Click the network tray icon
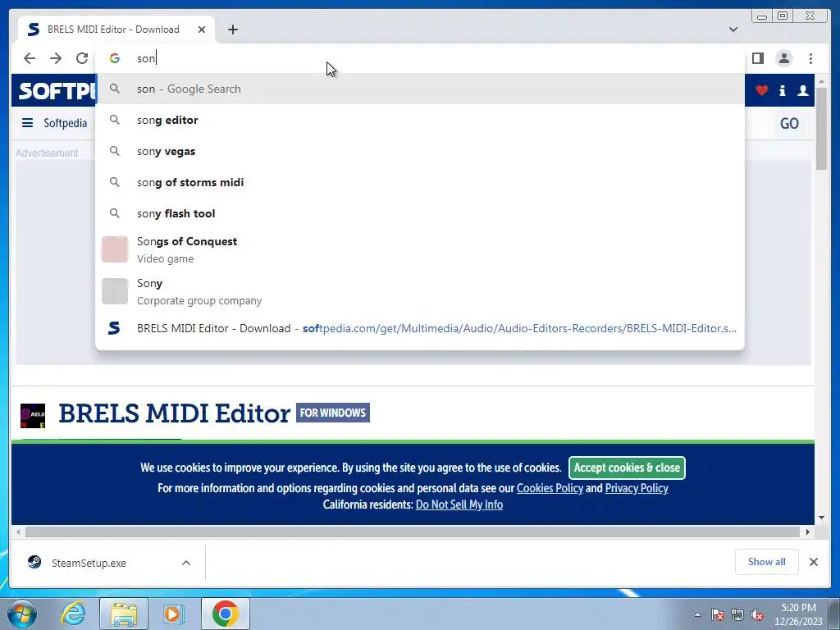Image resolution: width=840 pixels, height=630 pixels. point(737,614)
